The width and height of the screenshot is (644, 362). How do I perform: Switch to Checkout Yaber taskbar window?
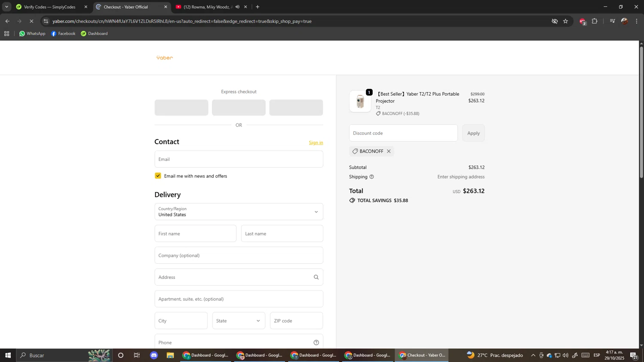click(422, 355)
